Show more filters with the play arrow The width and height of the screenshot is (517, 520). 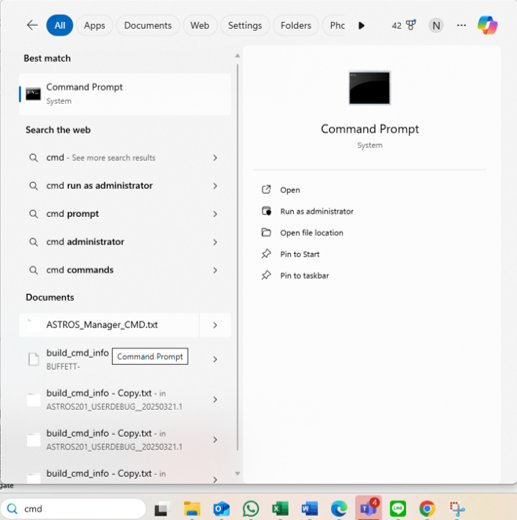(x=361, y=25)
